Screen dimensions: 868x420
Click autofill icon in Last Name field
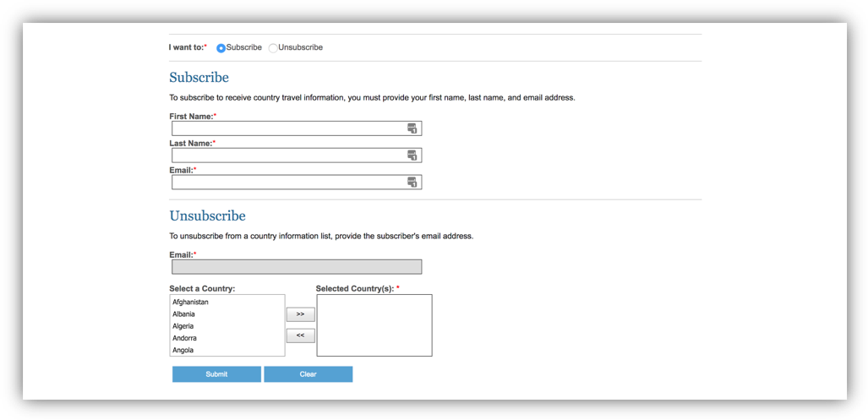click(412, 155)
